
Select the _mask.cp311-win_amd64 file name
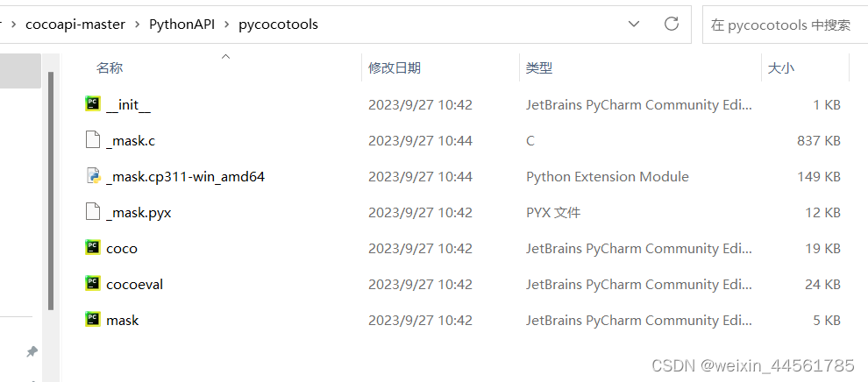click(x=186, y=177)
